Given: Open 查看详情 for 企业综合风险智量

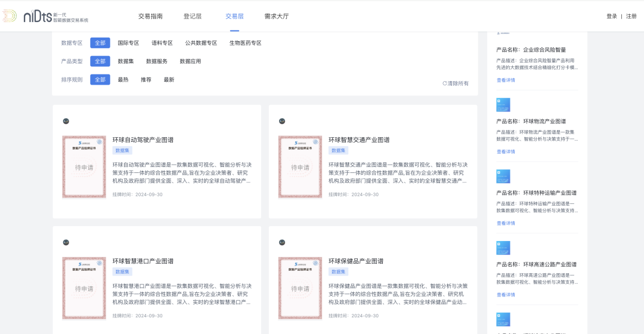Looking at the screenshot, I should [506, 80].
